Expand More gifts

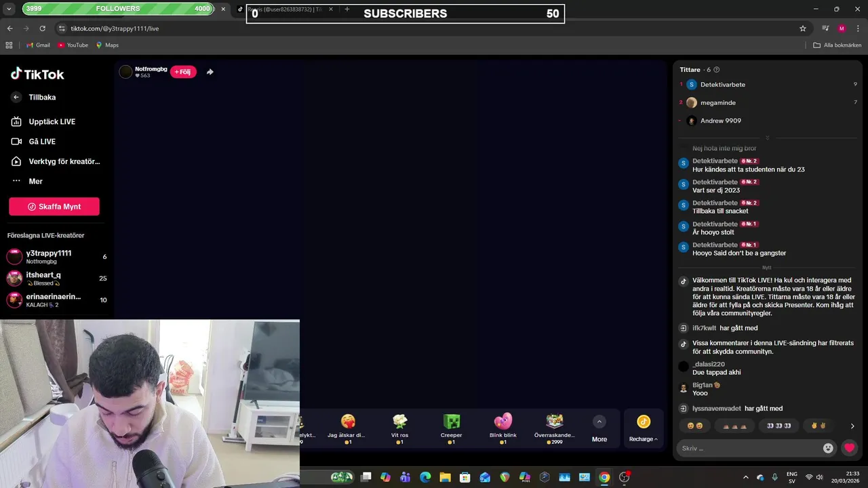599,429
